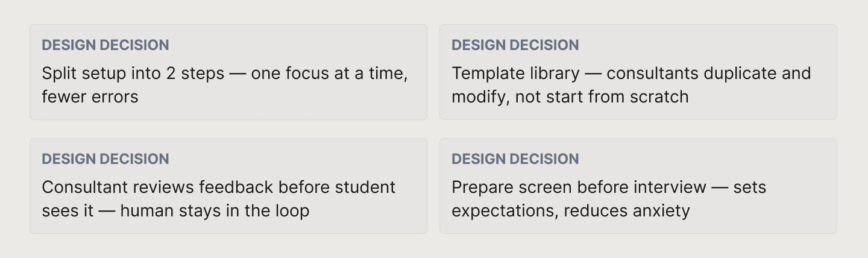Click the Design Decision heading above Prepare screen
The width and height of the screenshot is (868, 258).
(515, 159)
